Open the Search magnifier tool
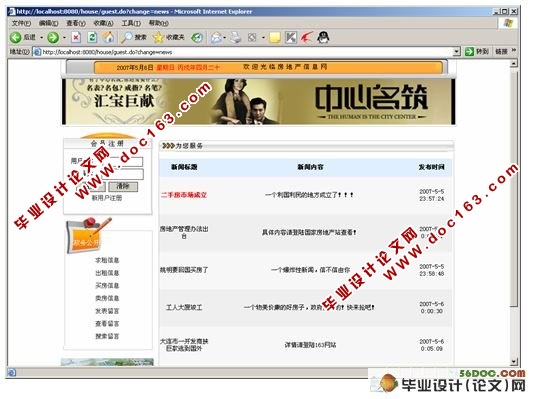Screen dimensions: 534x399 pos(127,37)
